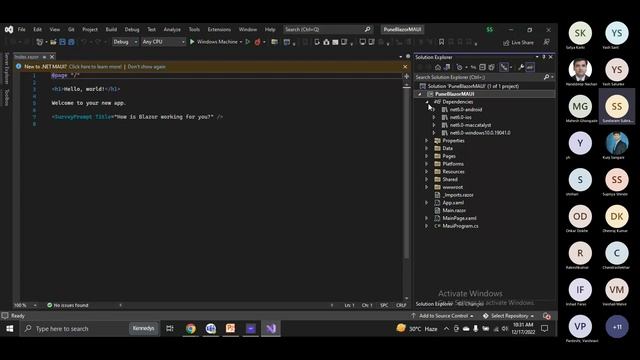Collapse the PuneBlazorMAUI project node

pyautogui.click(x=420, y=94)
